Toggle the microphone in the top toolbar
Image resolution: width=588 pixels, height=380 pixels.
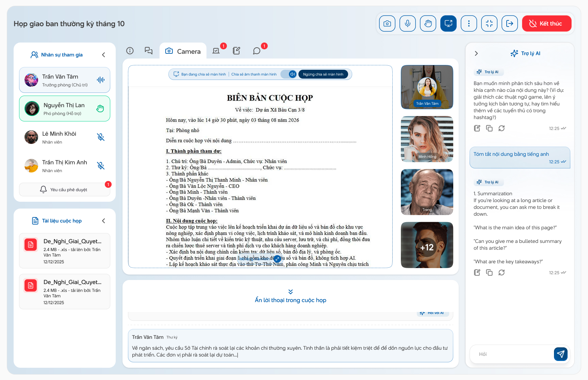click(x=407, y=23)
